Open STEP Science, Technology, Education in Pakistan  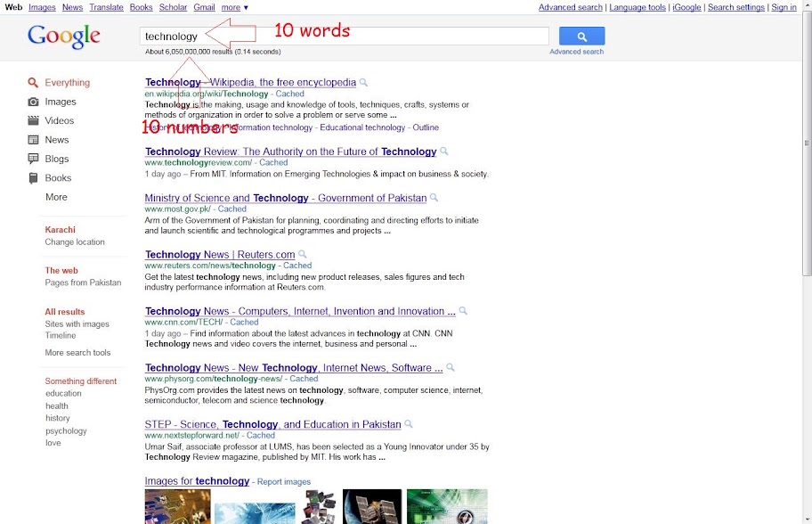click(273, 424)
